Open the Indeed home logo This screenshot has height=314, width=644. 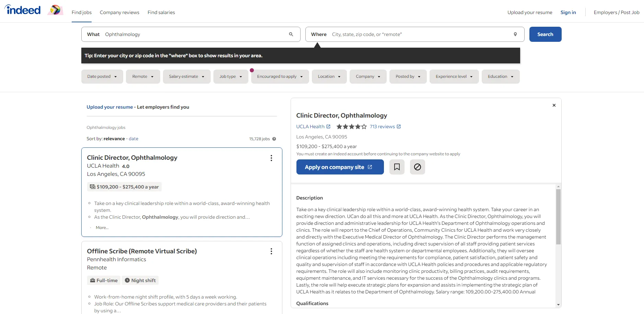23,10
